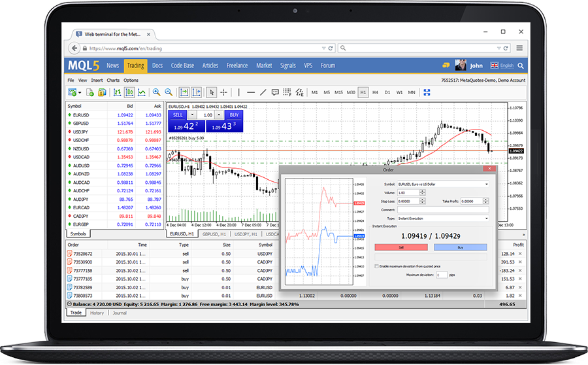The height and width of the screenshot is (365, 588).
Task: Open the Charts menu
Action: (x=113, y=80)
